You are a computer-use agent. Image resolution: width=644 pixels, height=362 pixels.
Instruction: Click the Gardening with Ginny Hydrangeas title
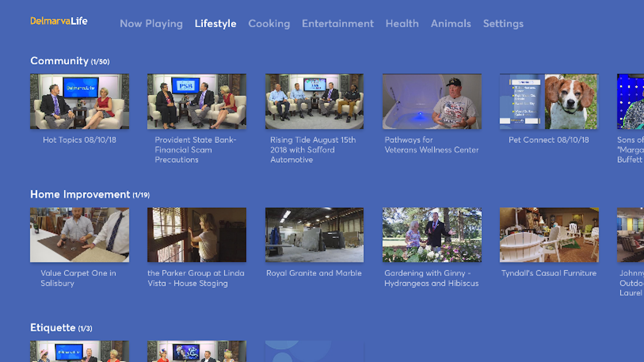[x=431, y=278]
